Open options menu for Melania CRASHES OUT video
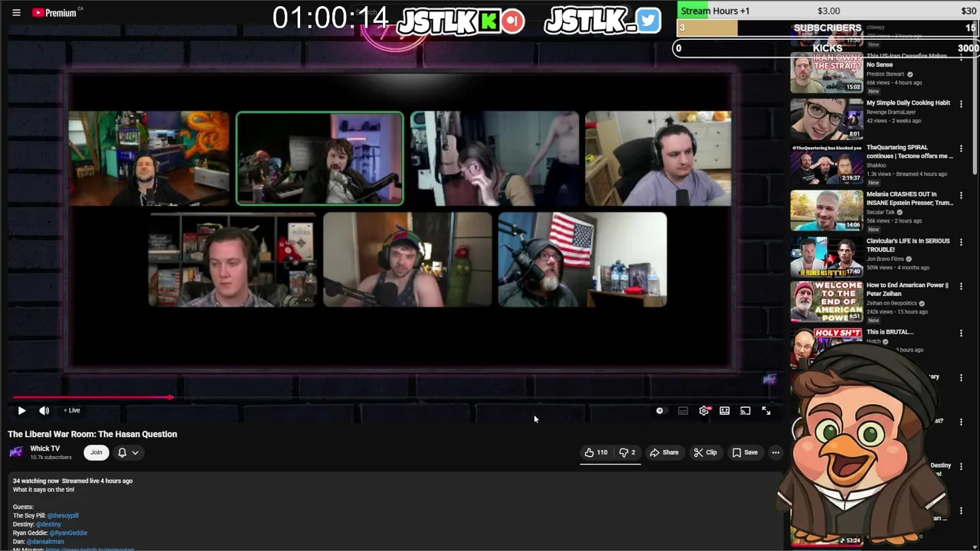This screenshot has height=551, width=980. coord(961,196)
